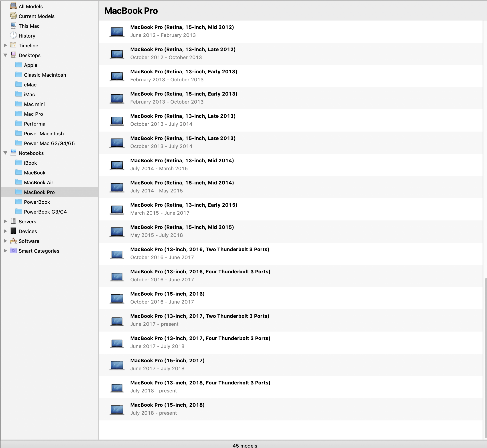Click laptop thumbnail for Retina 15-inch Mid 2015
Image resolution: width=487 pixels, height=448 pixels.
coord(117,232)
